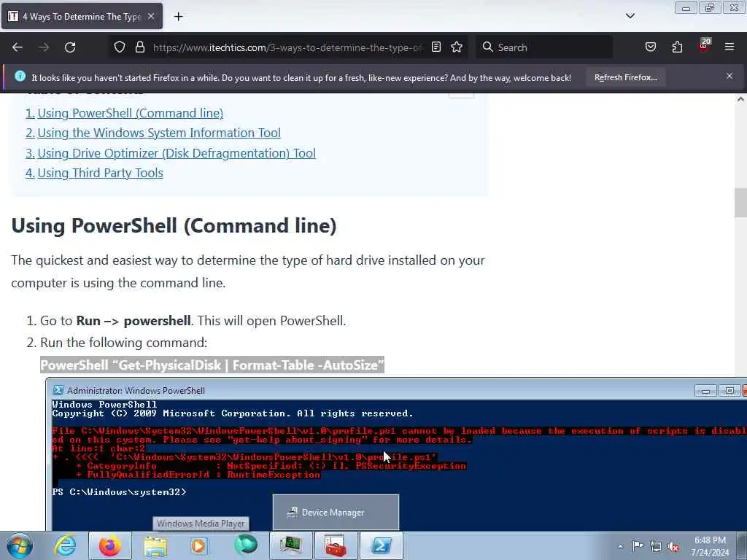The height and width of the screenshot is (560, 747).
Task: Focus the URL address bar
Action: coord(287,47)
